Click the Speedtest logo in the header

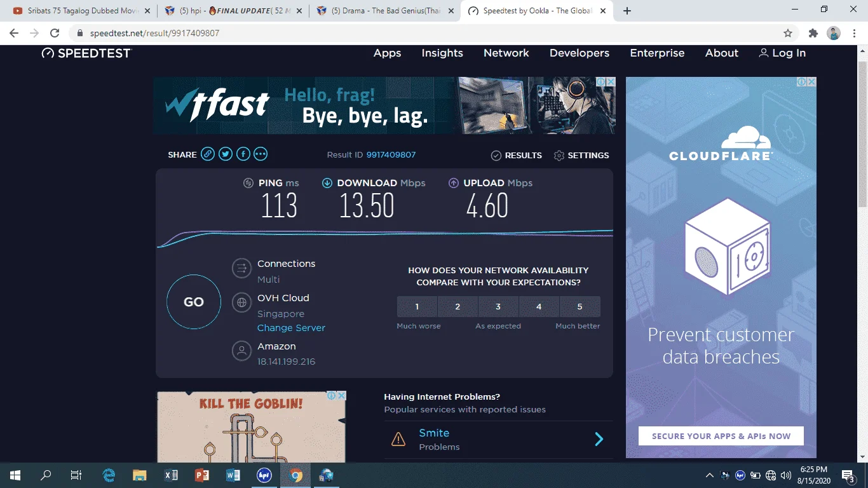[86, 53]
